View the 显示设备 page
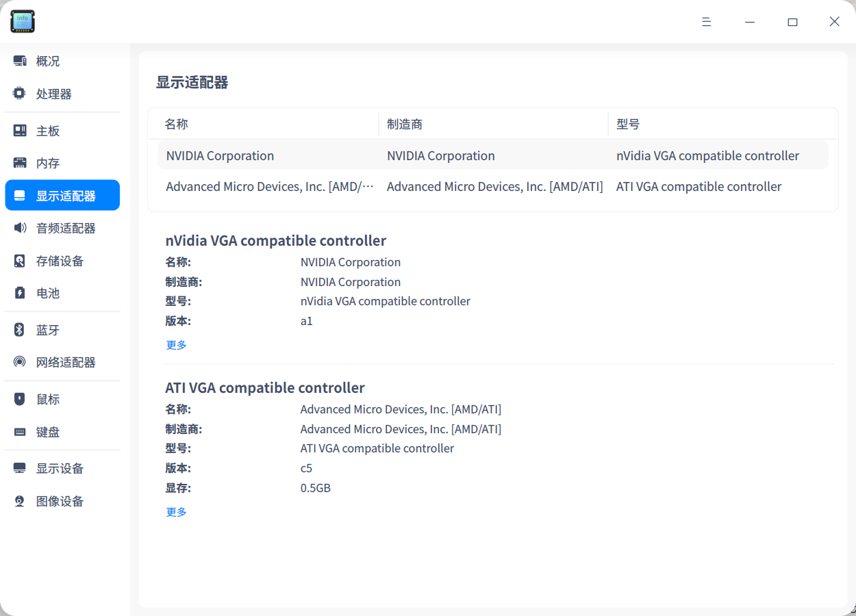 [60, 468]
